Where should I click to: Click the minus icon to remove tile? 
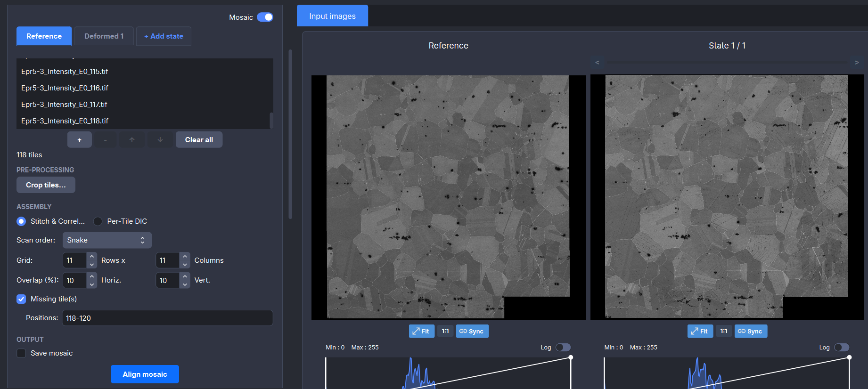[106, 140]
